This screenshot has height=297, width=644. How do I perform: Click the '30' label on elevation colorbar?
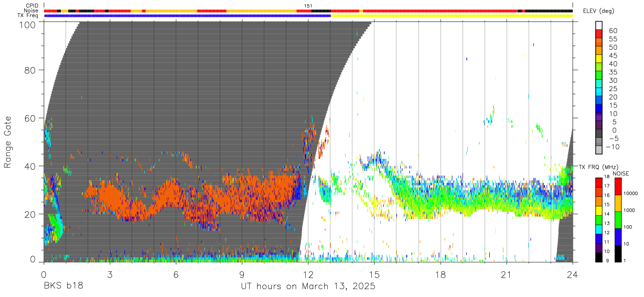pyautogui.click(x=613, y=80)
